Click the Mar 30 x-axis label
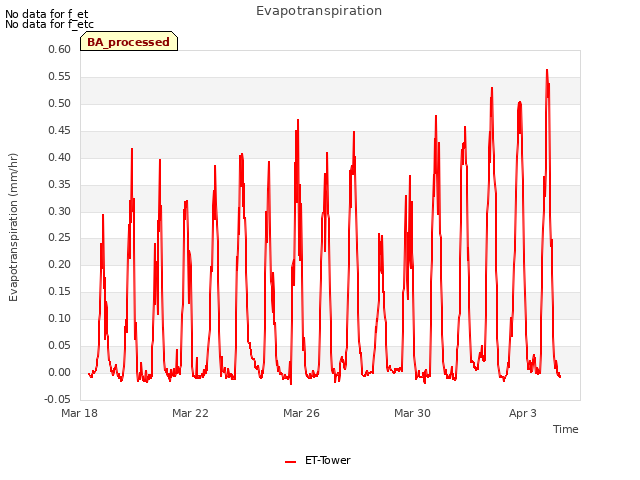This screenshot has height=480, width=640. point(412,413)
